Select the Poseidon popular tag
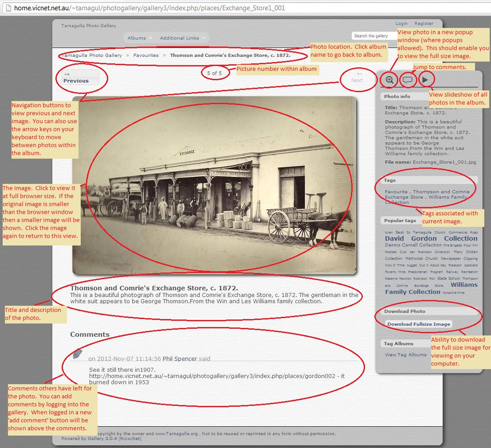491x448 pixels. pyautogui.click(x=456, y=265)
